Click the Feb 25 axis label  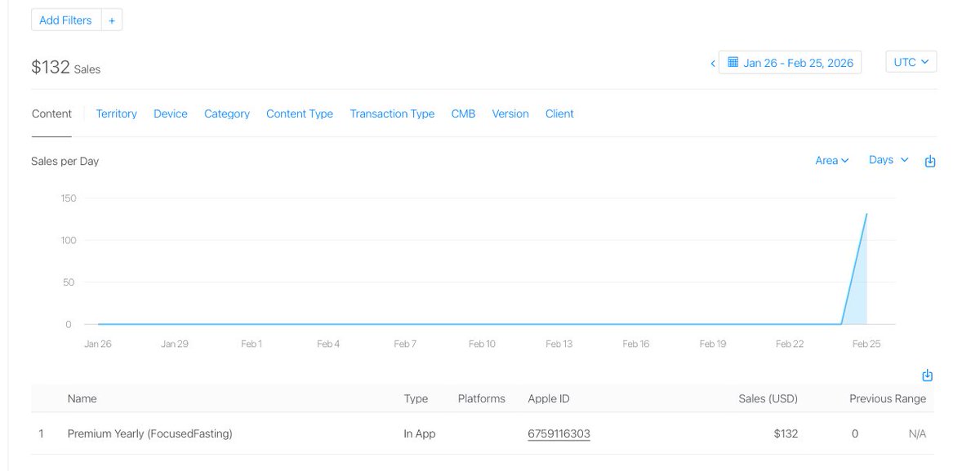click(866, 344)
